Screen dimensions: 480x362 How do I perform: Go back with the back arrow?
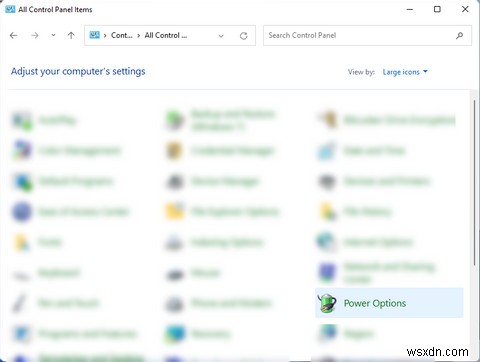(x=13, y=35)
